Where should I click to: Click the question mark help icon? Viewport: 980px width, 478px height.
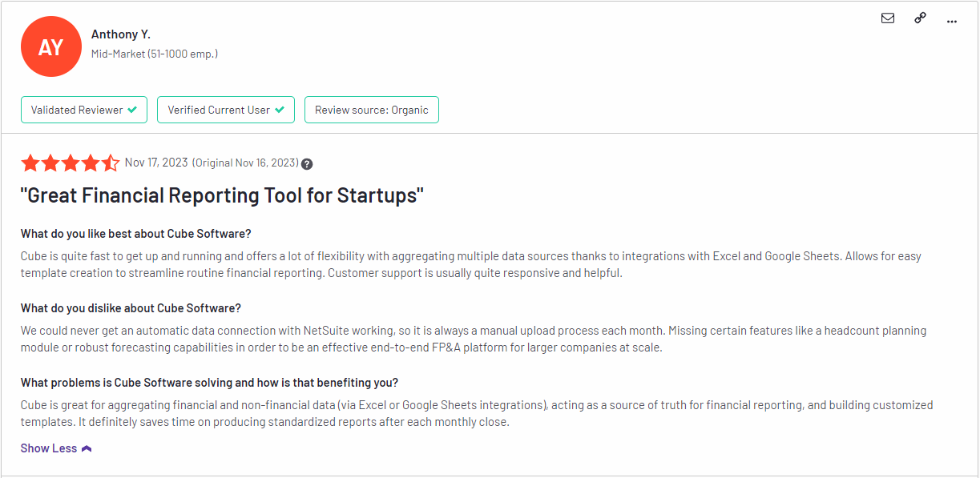tap(307, 164)
